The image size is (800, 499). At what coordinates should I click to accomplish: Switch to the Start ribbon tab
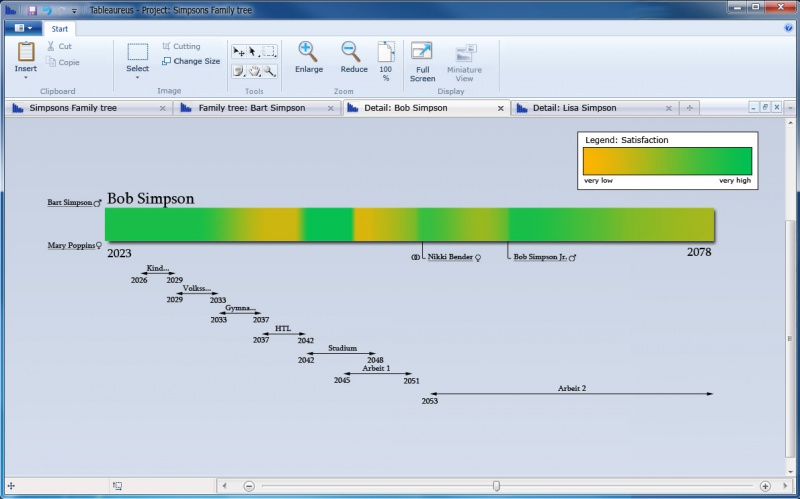[x=60, y=29]
